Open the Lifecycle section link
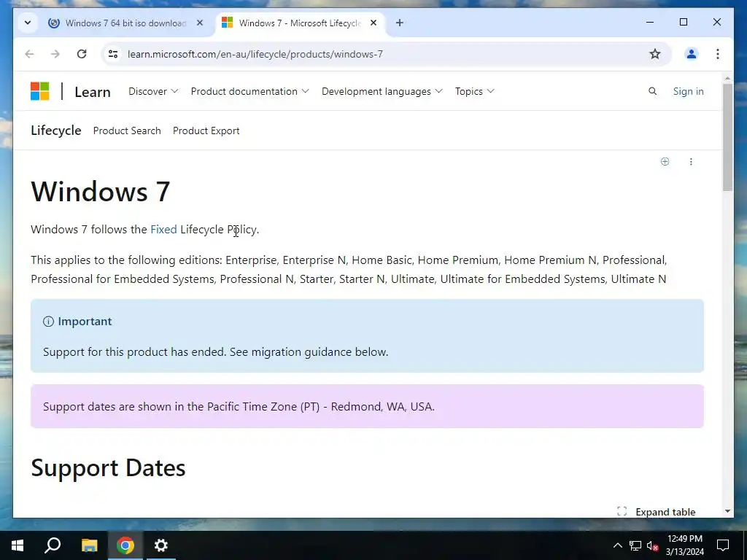 55,131
